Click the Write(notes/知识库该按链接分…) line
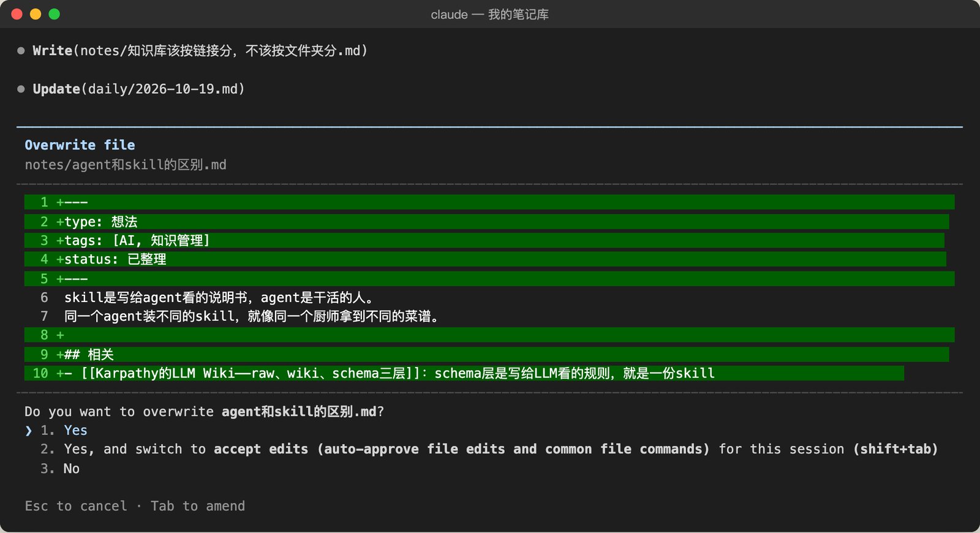 (200, 51)
